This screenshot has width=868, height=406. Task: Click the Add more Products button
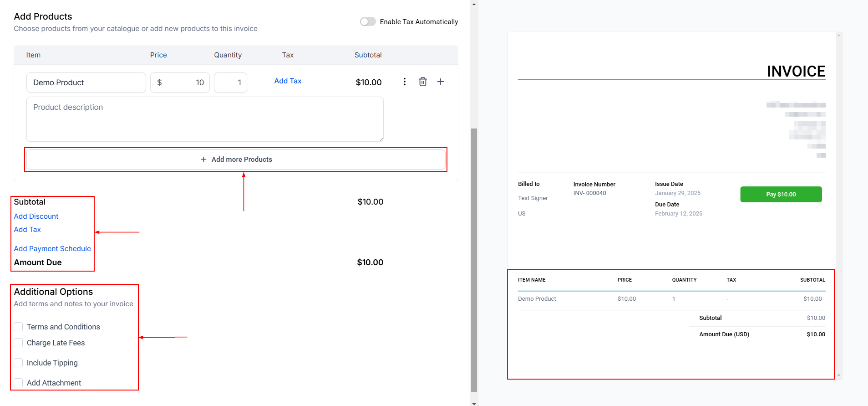pos(236,159)
